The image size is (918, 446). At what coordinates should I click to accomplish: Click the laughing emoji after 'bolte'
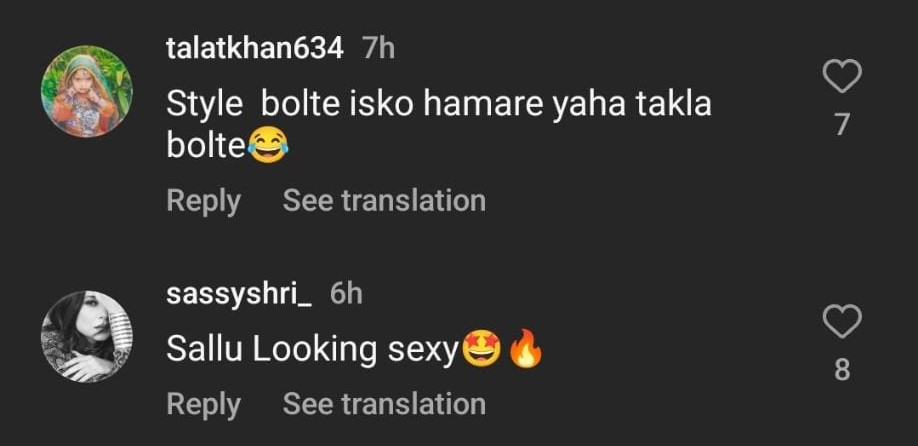click(x=265, y=148)
